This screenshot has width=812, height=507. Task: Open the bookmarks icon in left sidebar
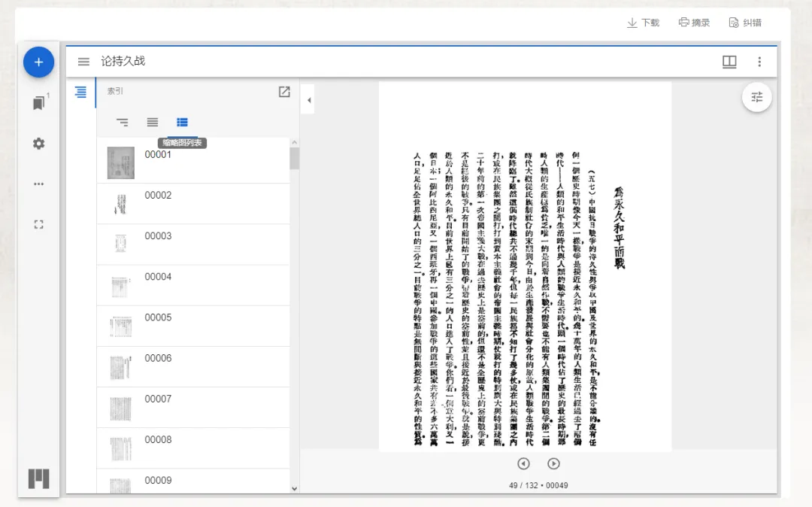[39, 102]
